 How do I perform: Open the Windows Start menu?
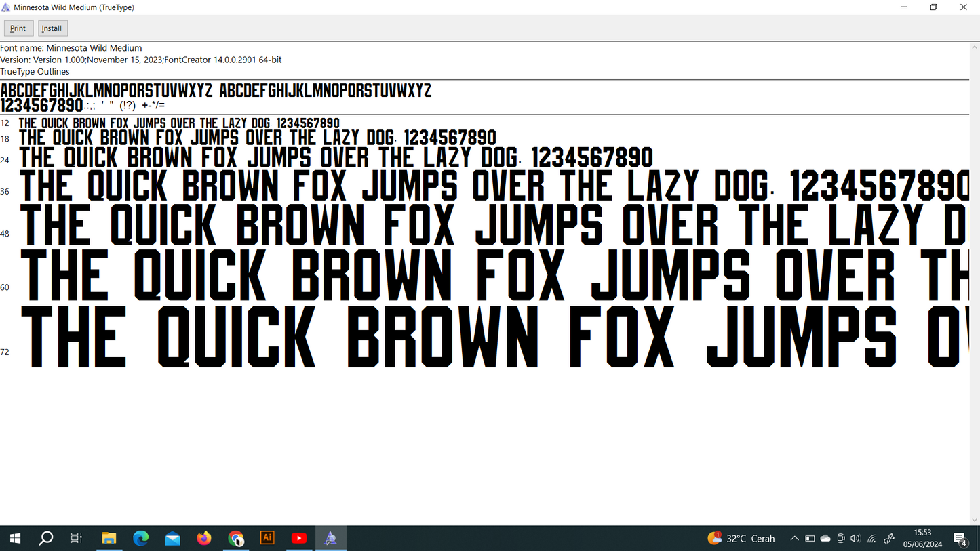coord(14,538)
